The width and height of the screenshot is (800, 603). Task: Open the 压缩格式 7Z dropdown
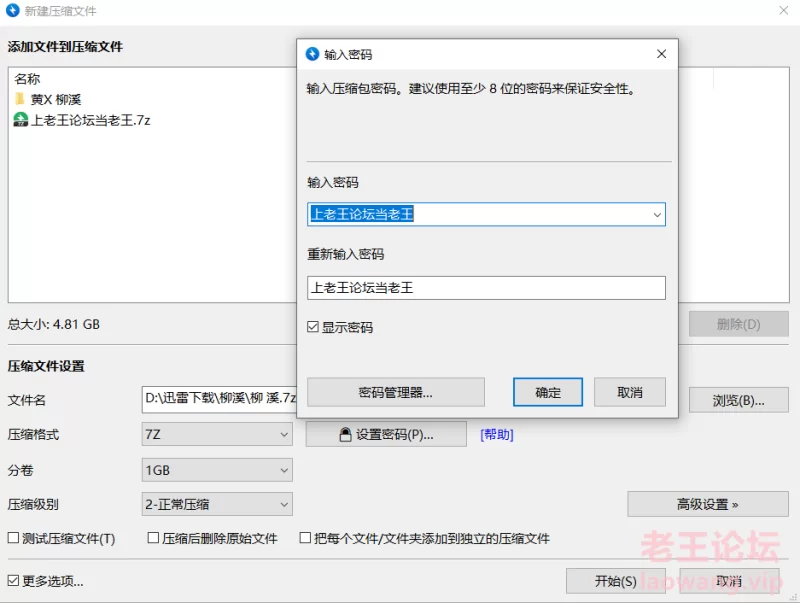(217, 434)
